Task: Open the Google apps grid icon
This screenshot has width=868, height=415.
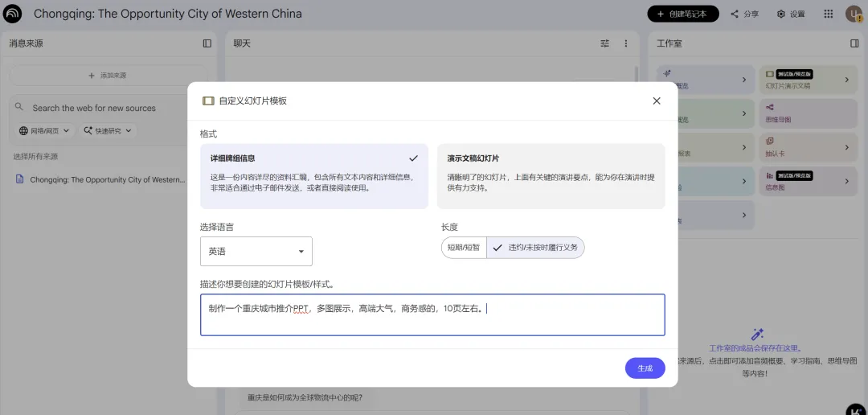Action: tap(828, 14)
